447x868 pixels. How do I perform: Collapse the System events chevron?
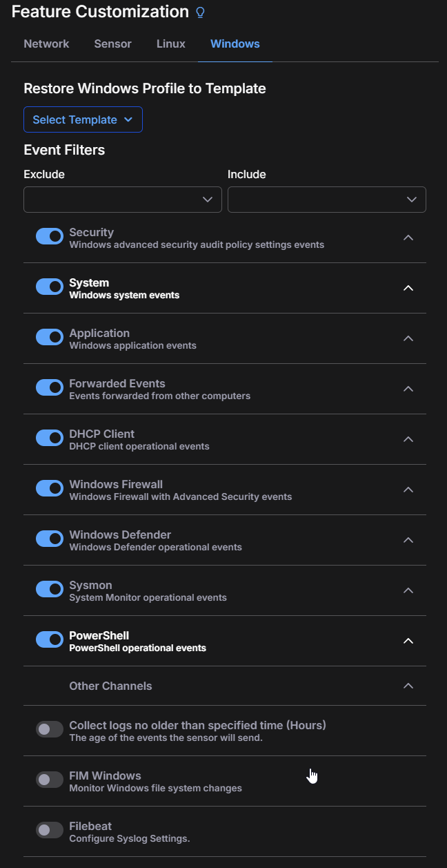click(408, 288)
